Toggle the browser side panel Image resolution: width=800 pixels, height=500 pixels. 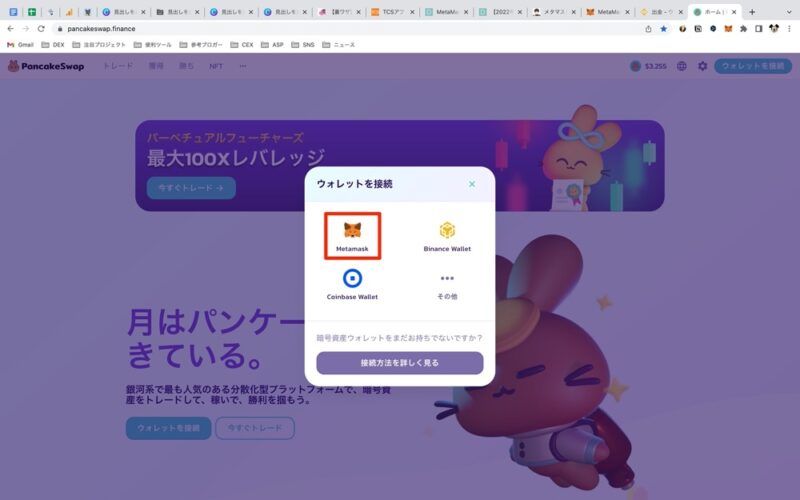tap(759, 29)
